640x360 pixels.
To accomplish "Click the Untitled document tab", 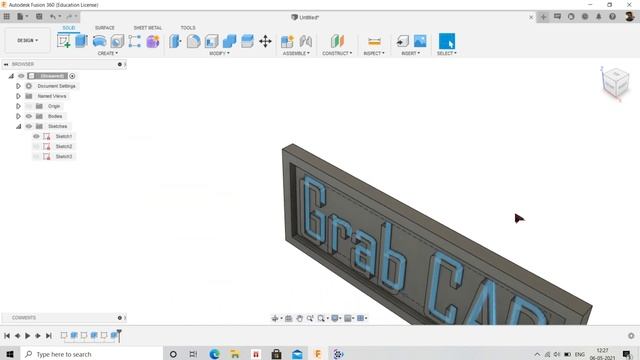I will (305, 17).
